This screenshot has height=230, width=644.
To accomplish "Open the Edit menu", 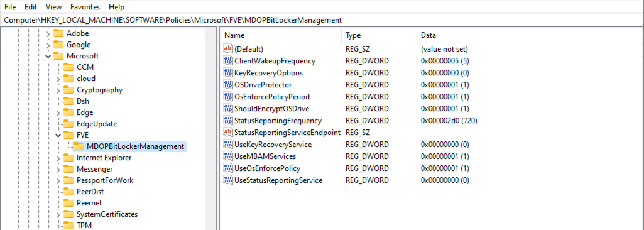I will (31, 7).
